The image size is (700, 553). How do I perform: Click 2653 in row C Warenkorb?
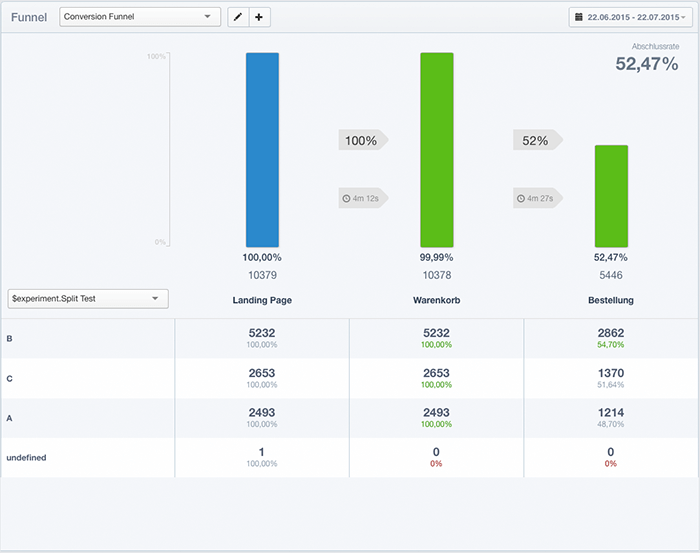(437, 373)
